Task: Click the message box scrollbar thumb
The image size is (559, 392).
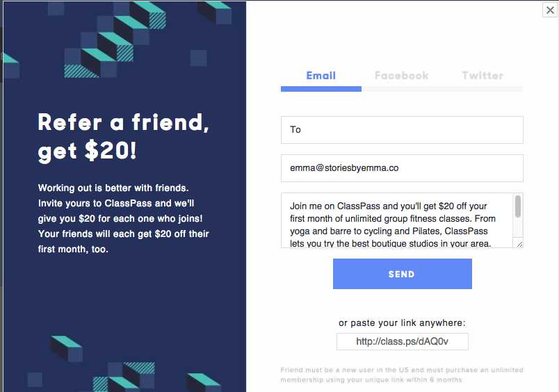Action: pyautogui.click(x=518, y=206)
